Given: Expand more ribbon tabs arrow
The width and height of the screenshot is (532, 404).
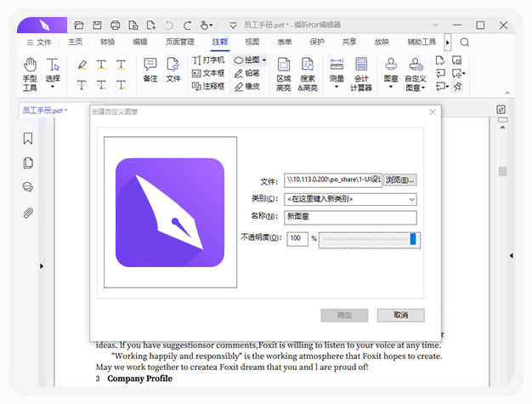Looking at the screenshot, I should pos(448,43).
